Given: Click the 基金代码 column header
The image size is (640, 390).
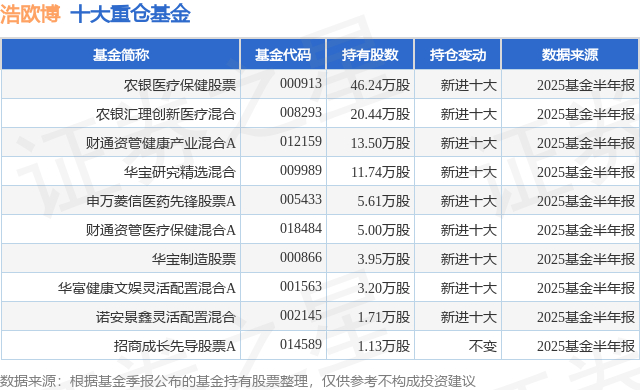Looking at the screenshot, I should (283, 55).
